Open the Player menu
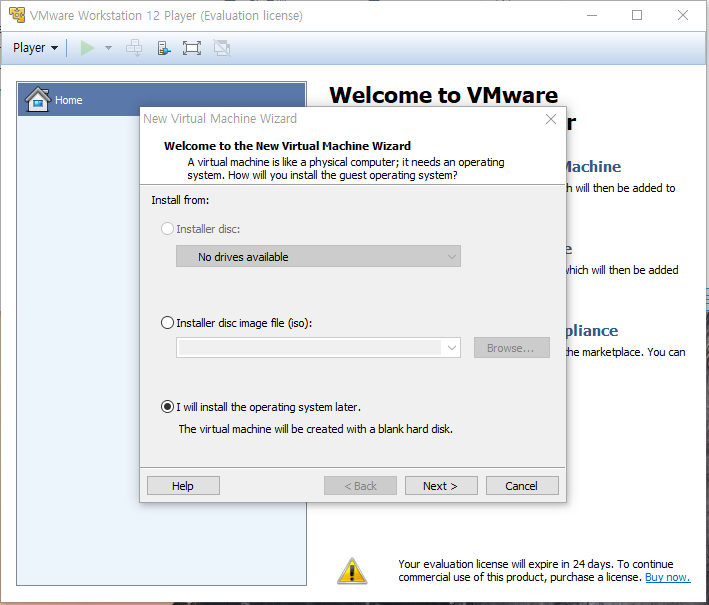 35,47
